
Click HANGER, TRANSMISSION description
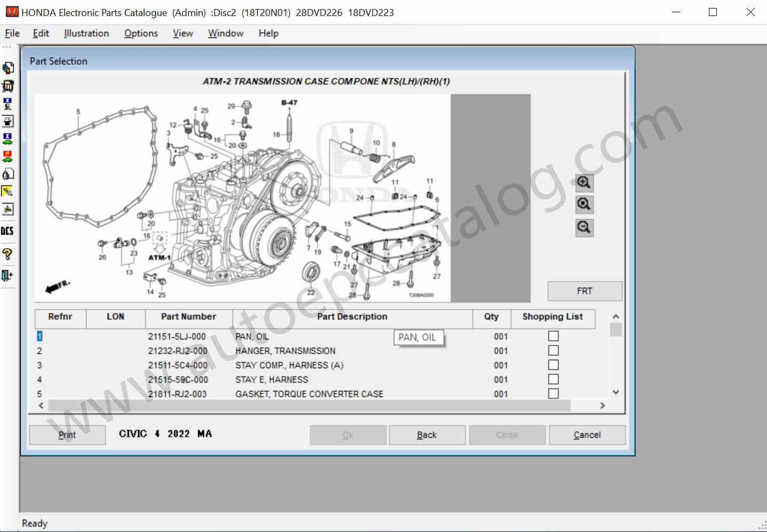285,351
